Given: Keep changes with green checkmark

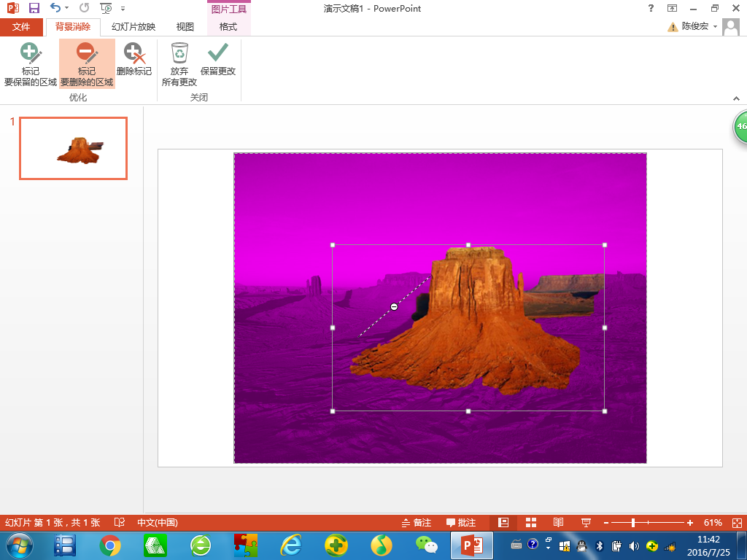Looking at the screenshot, I should [217, 60].
